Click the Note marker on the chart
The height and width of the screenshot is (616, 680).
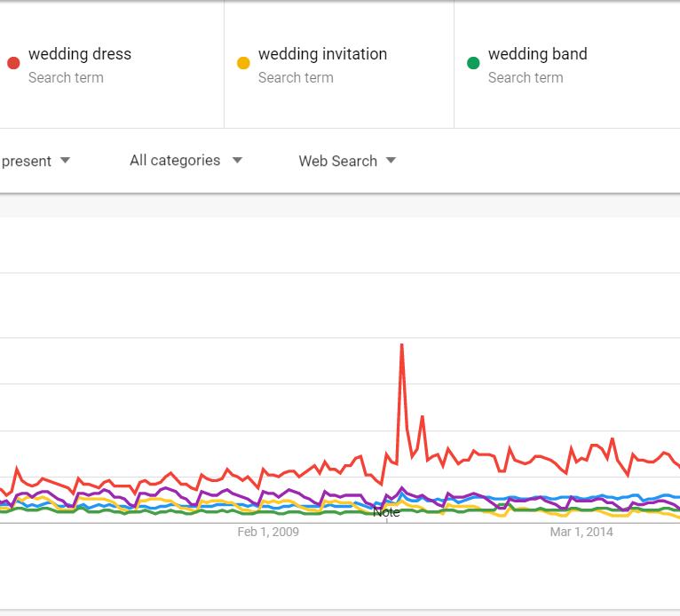386,512
